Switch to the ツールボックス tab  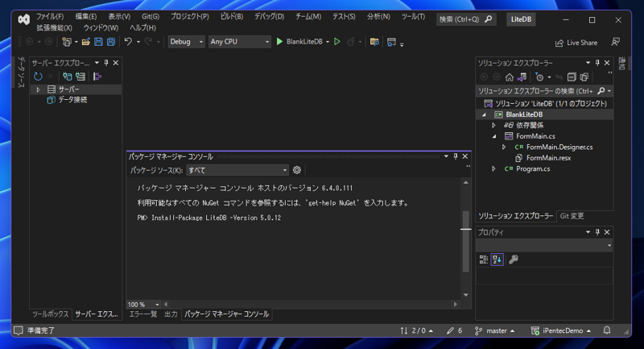(50, 314)
